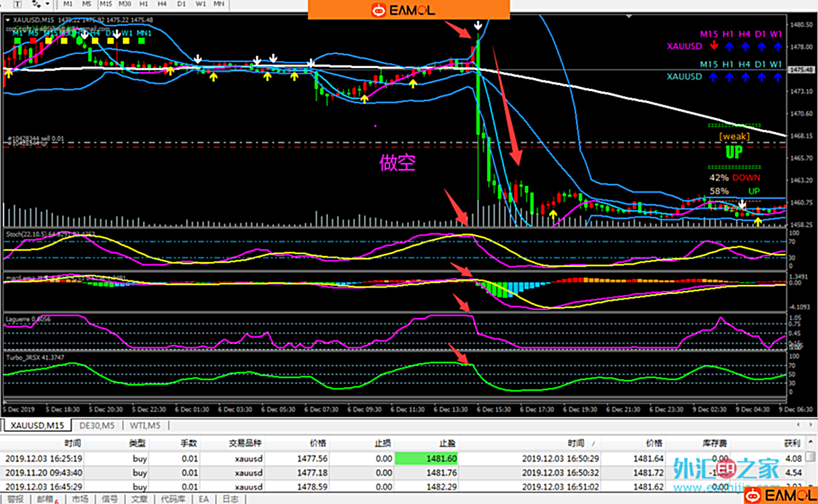This screenshot has height=504, width=818.
Task: Click the 4.54 profit value
Action: [x=793, y=473]
